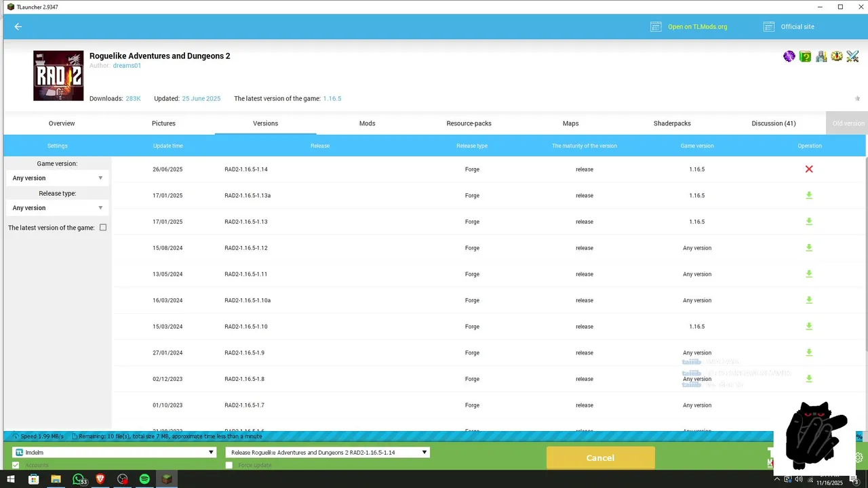Download version RAD2-1.16.5-1.10a
The width and height of the screenshot is (868, 488).
(809, 300)
